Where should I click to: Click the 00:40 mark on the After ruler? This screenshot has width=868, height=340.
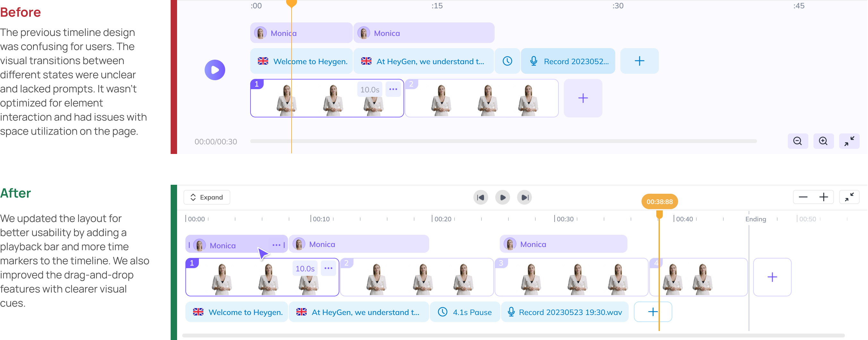(684, 219)
